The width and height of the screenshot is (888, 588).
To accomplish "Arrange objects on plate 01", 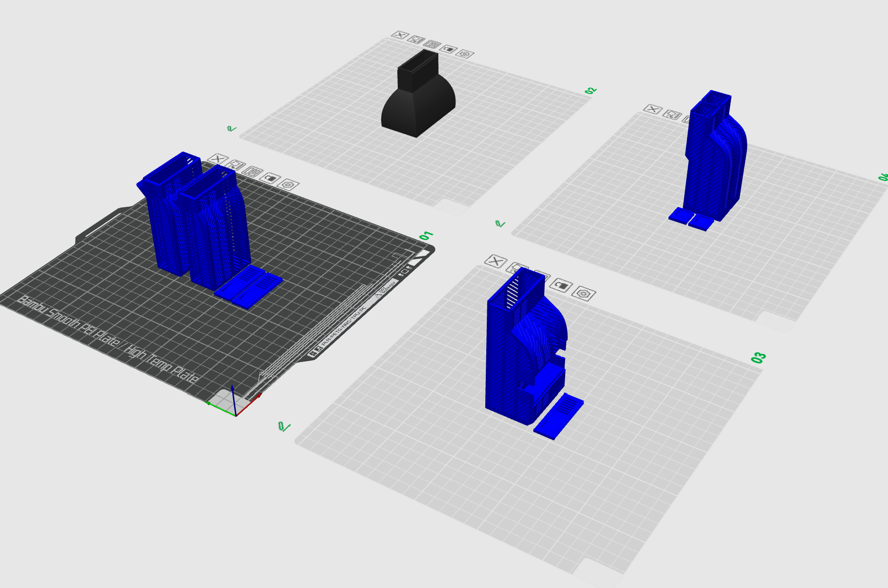I will point(252,171).
